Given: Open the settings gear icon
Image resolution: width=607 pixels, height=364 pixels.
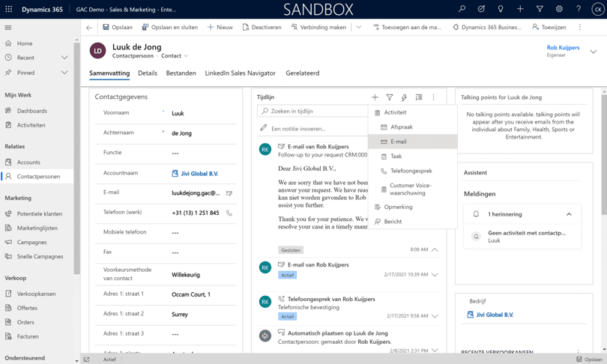Looking at the screenshot, I should tap(559, 9).
